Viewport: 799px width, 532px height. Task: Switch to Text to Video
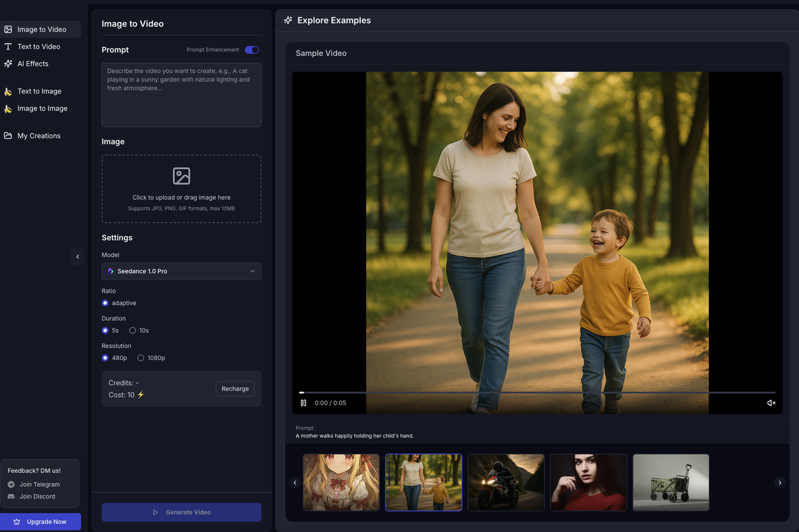[x=38, y=46]
